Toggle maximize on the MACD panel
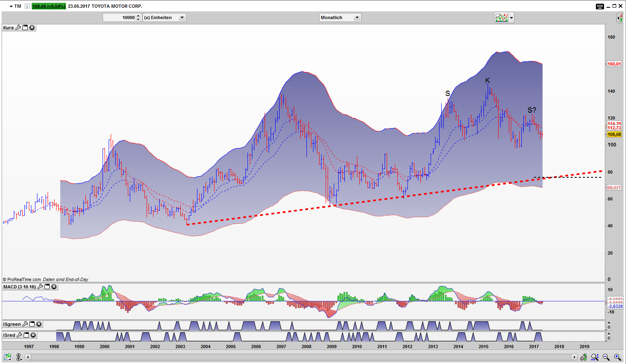This screenshot has width=626, height=364. (x=47, y=287)
